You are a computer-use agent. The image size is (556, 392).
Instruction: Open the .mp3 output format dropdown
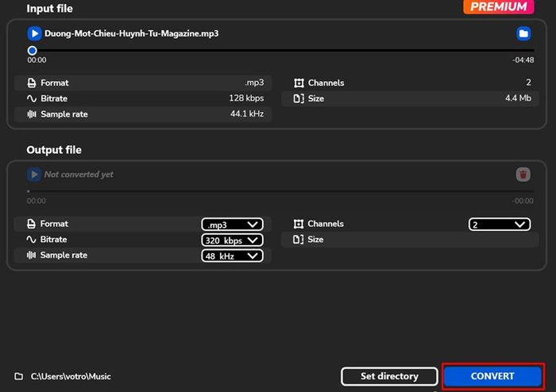[x=232, y=225]
